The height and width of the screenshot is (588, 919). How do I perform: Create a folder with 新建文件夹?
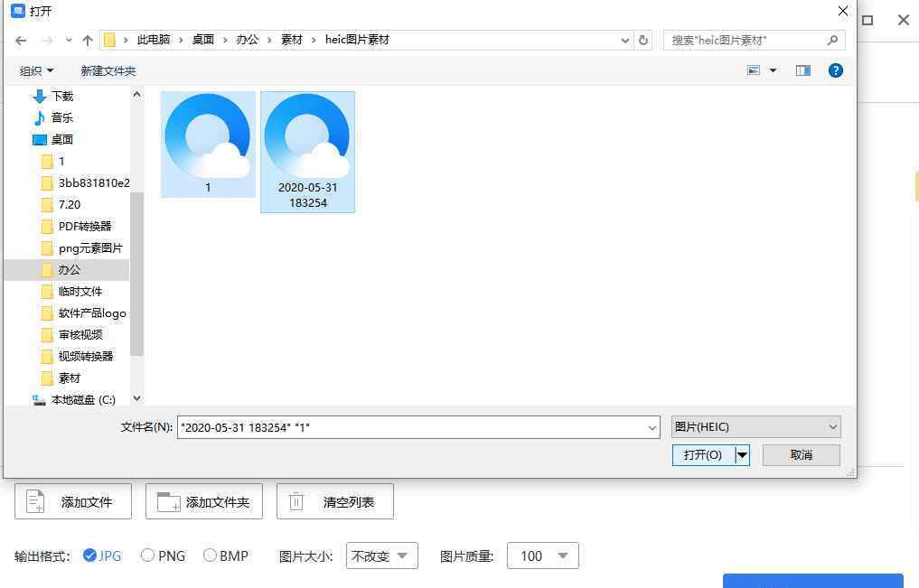pyautogui.click(x=108, y=70)
